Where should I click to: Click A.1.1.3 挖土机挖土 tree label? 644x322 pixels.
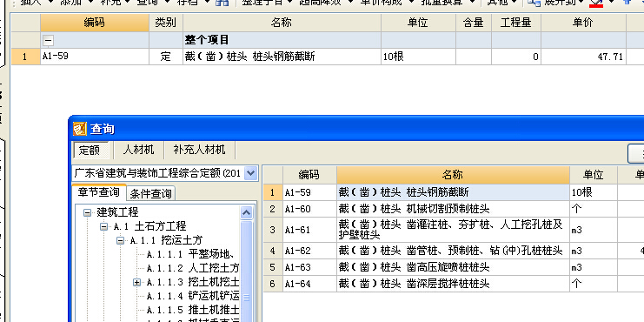coord(193,283)
